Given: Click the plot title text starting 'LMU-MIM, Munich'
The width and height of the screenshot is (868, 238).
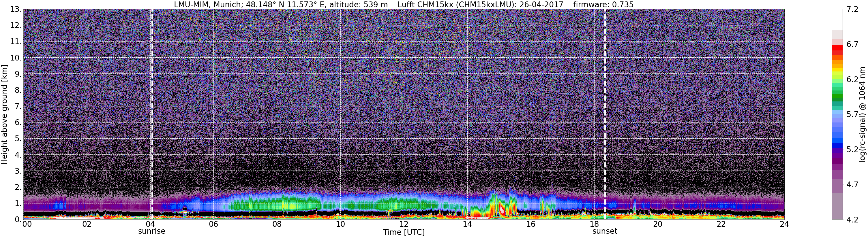Looking at the screenshot, I should tap(404, 4).
